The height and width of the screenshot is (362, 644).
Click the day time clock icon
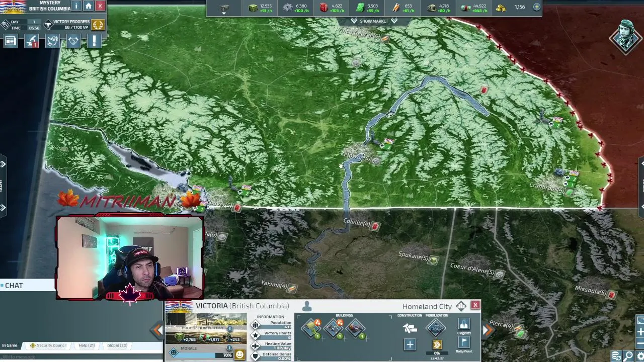point(5,24)
